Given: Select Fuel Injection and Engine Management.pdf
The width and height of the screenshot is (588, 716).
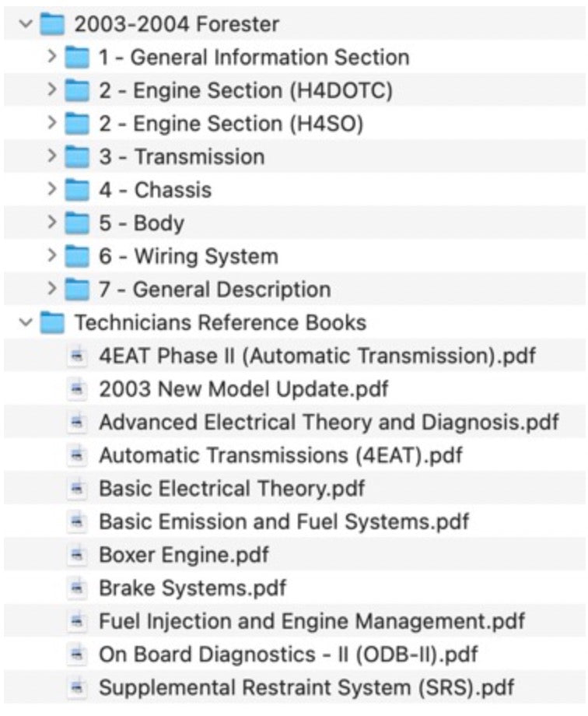Looking at the screenshot, I should pyautogui.click(x=294, y=621).
